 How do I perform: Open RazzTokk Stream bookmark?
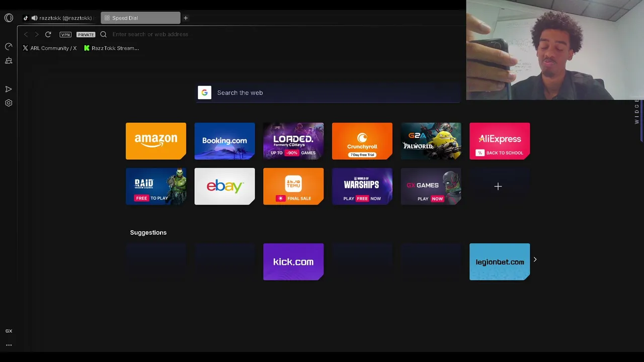pyautogui.click(x=112, y=48)
